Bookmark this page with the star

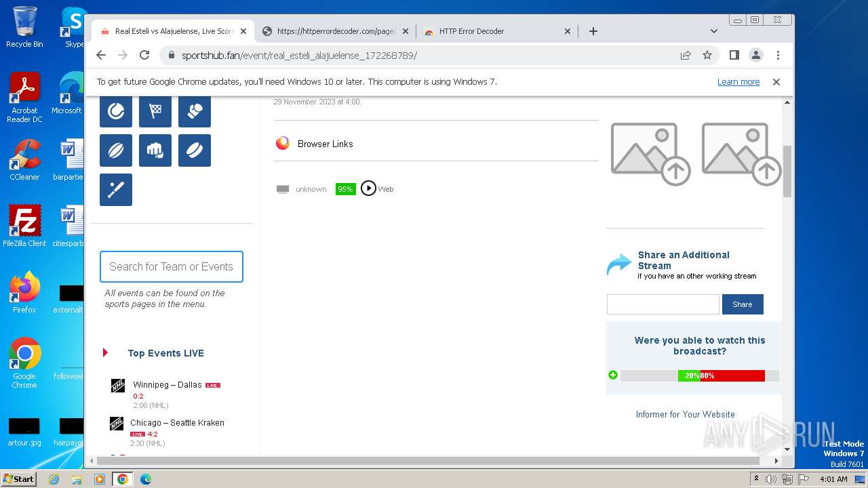tap(707, 55)
